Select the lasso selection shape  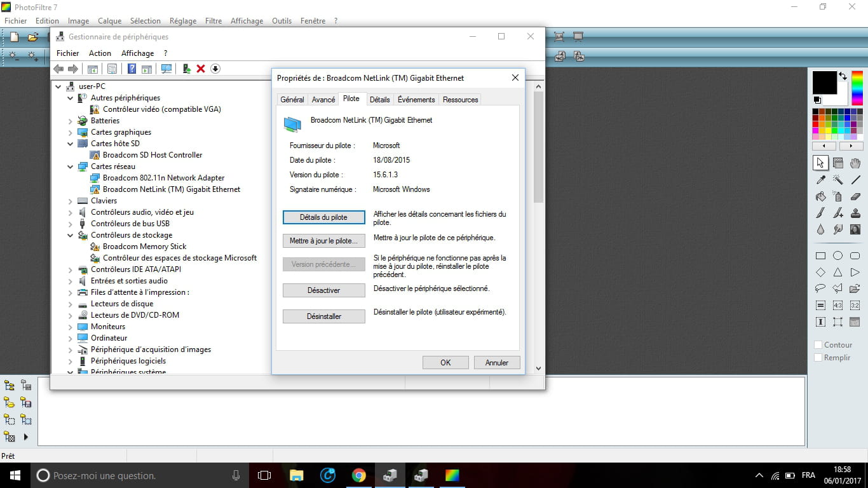pyautogui.click(x=820, y=288)
